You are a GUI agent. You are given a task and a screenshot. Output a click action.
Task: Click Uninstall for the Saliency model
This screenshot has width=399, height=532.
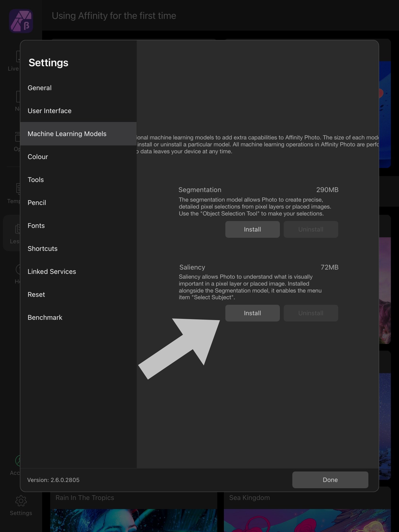311,313
